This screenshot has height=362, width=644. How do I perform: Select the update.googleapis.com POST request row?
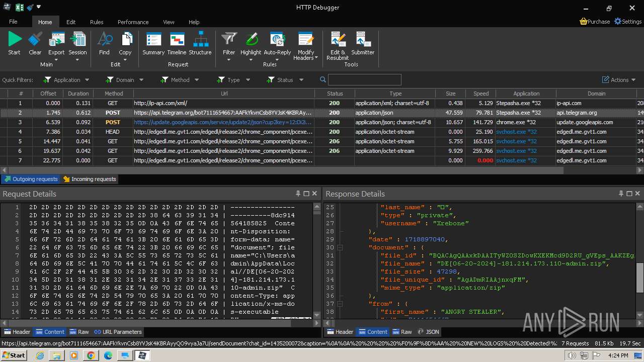tap(322, 122)
